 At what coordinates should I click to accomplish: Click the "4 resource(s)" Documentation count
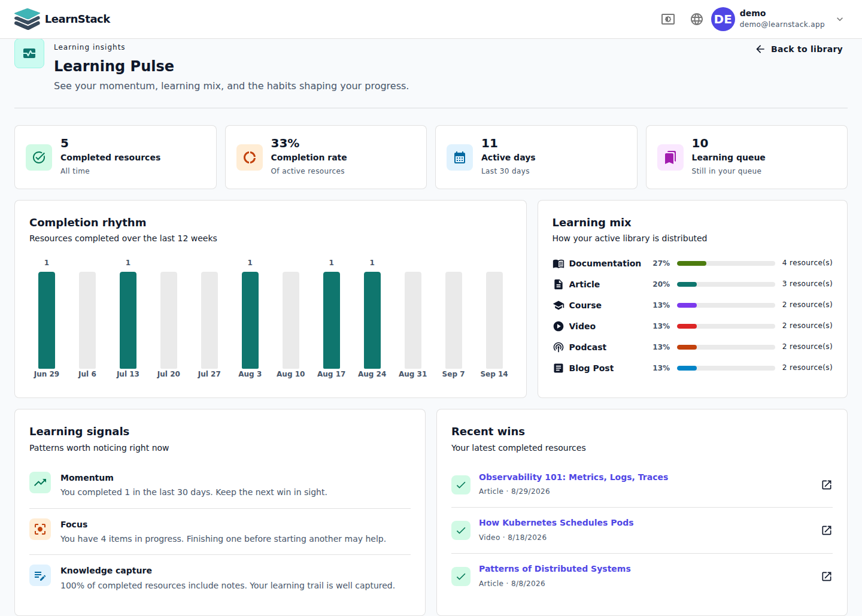(x=808, y=263)
